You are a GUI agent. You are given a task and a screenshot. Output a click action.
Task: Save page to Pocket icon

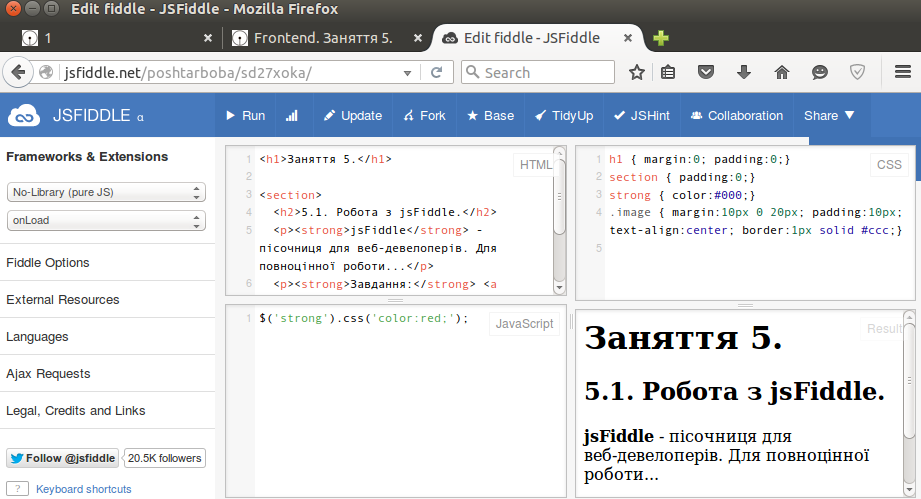(705, 72)
